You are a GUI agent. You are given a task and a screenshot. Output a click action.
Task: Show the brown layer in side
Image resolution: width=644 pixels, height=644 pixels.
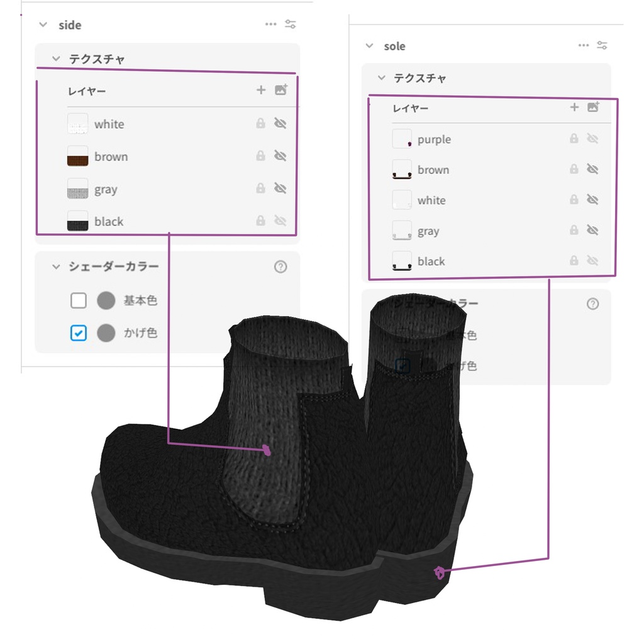[280, 156]
